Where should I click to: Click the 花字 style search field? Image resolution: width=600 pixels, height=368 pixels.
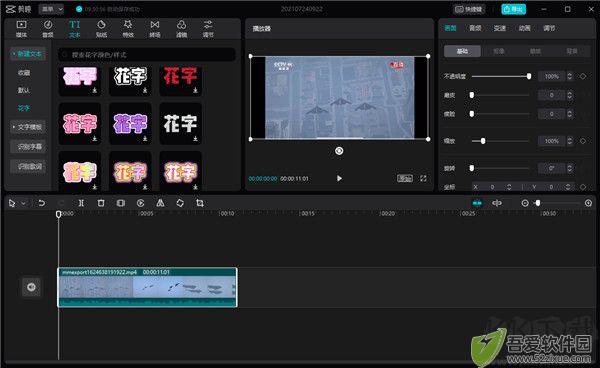point(147,55)
